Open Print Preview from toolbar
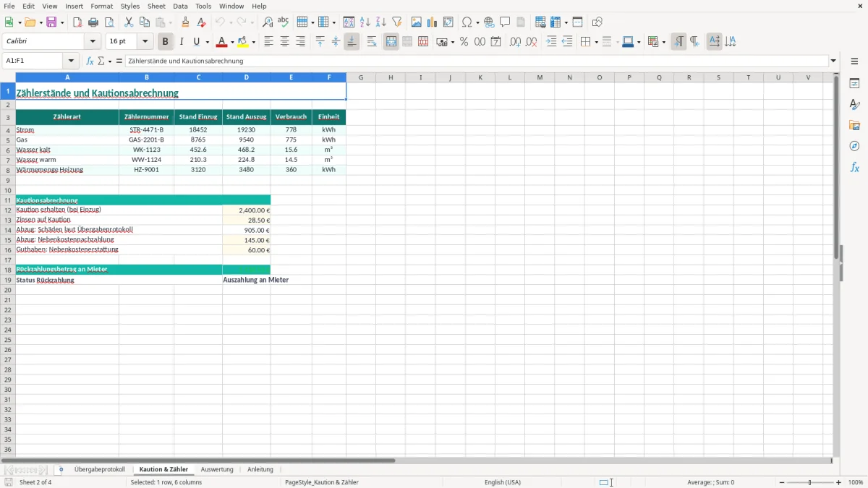The width and height of the screenshot is (868, 488). [x=109, y=22]
